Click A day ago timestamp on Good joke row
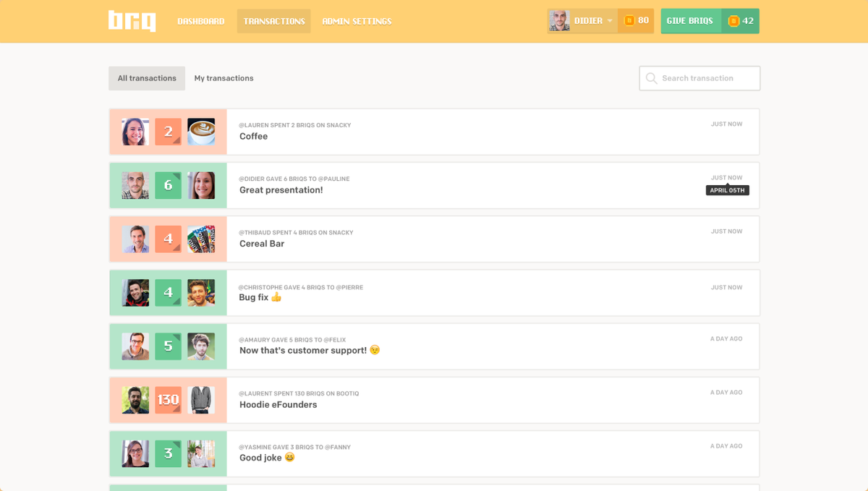The image size is (868, 491). [x=726, y=446]
